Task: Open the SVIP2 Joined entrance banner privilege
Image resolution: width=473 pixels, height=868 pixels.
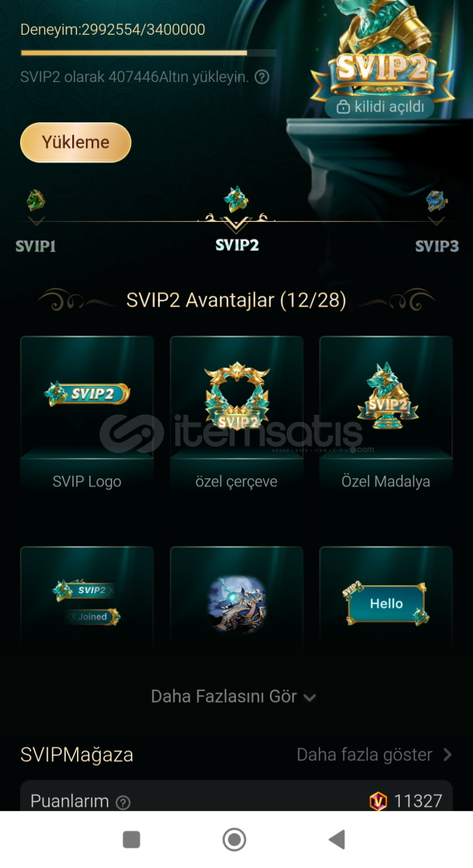Action: click(x=87, y=598)
